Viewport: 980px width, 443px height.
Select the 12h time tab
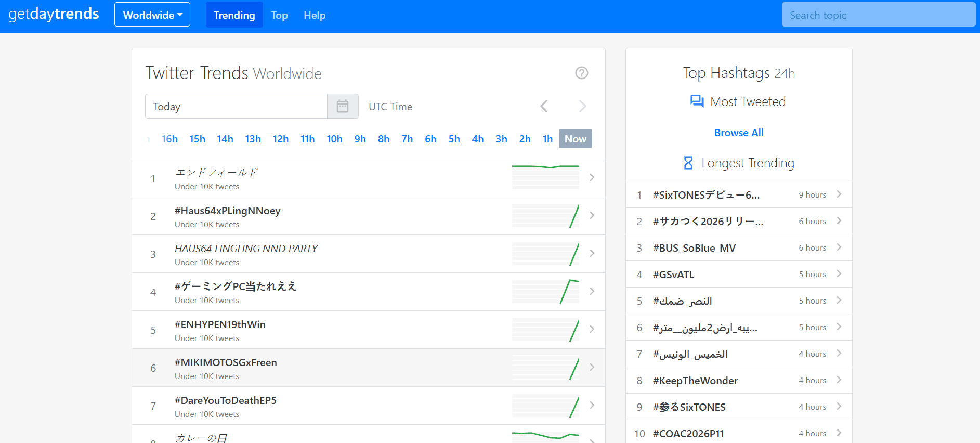[281, 139]
